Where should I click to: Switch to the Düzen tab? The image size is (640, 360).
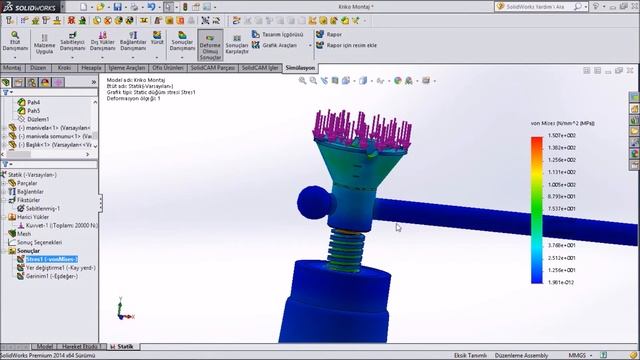[38, 68]
